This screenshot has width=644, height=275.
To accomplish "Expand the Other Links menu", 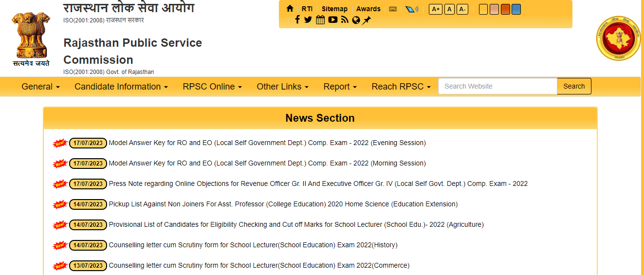I will click(x=283, y=87).
